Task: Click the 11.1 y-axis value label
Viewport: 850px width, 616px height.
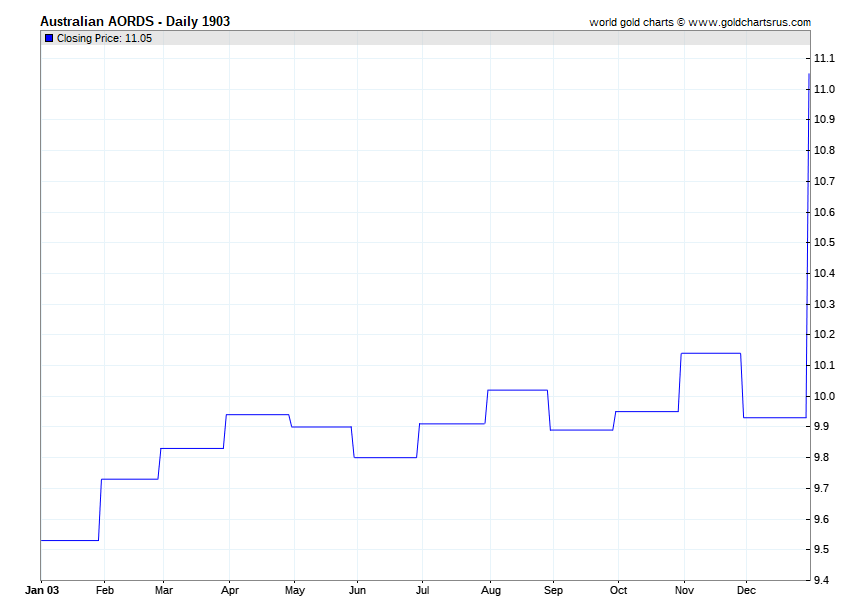Action: pyautogui.click(x=824, y=58)
